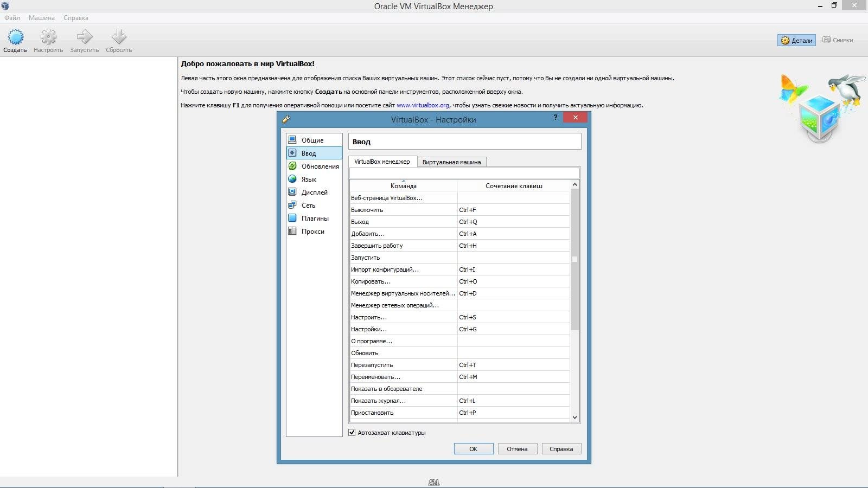
Task: Click the Ctrl+Q shortcut cell
Action: (514, 222)
